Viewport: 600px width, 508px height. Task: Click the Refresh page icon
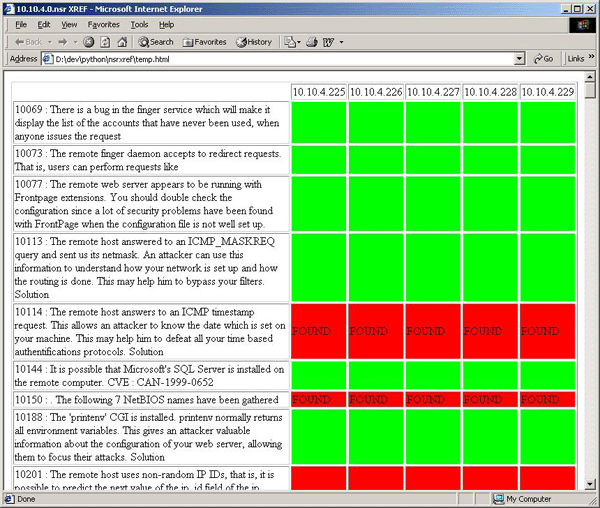click(105, 42)
